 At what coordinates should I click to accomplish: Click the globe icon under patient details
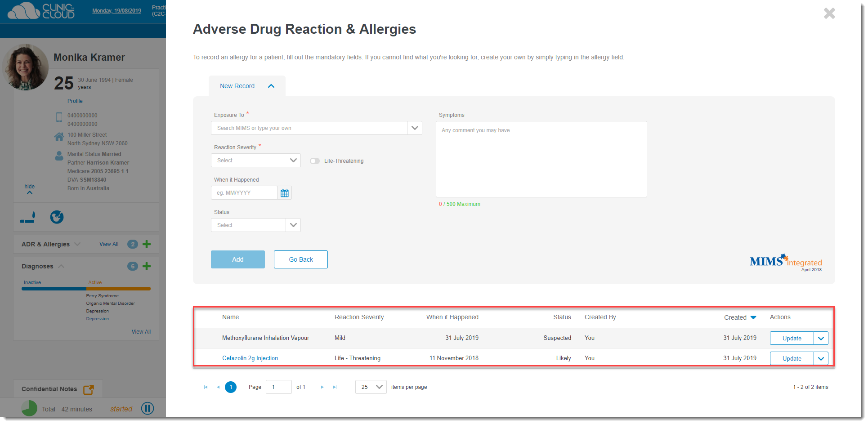pos(57,217)
